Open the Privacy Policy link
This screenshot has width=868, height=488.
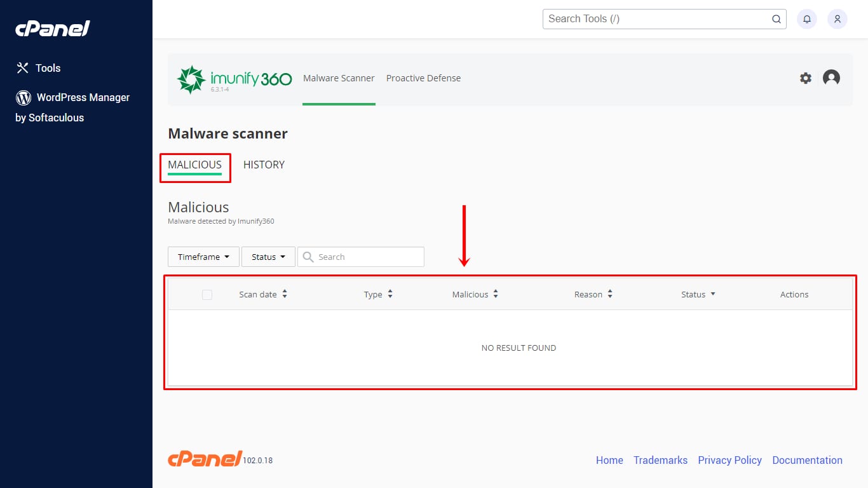(x=729, y=460)
